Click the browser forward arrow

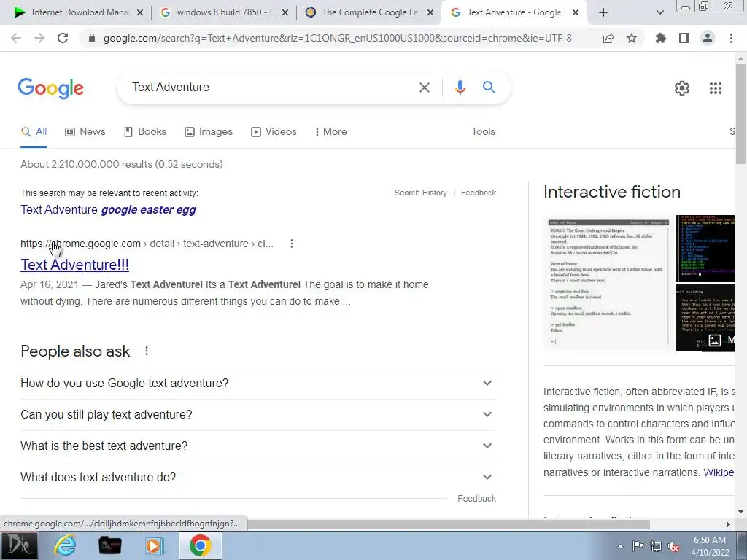click(39, 38)
